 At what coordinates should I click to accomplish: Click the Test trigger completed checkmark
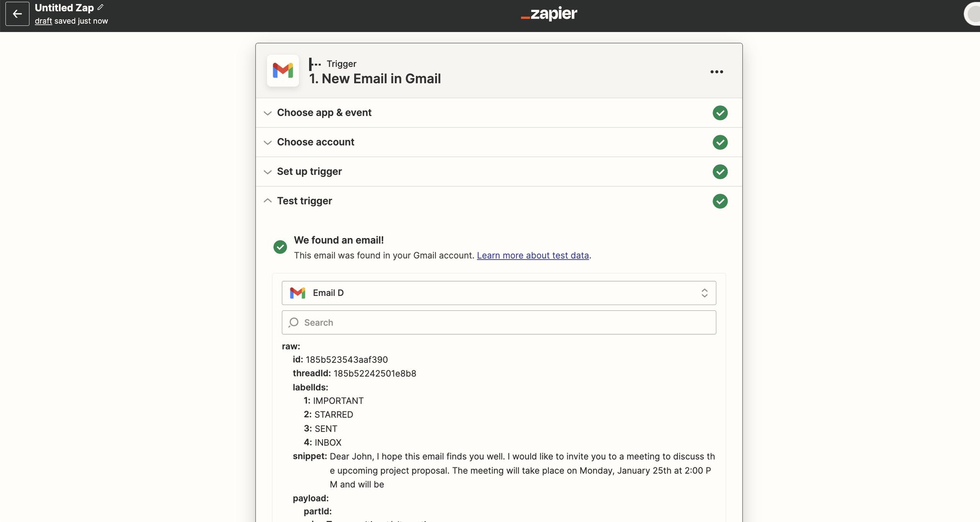pos(720,201)
